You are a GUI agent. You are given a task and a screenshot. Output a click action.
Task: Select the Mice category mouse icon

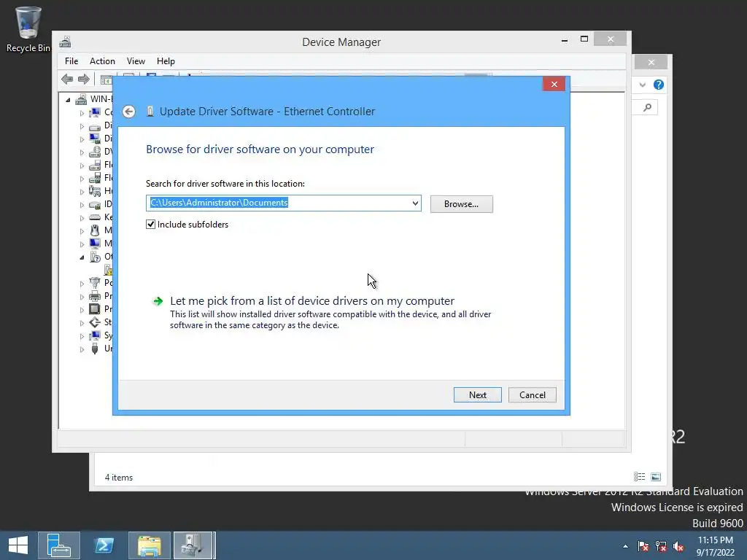(95, 230)
